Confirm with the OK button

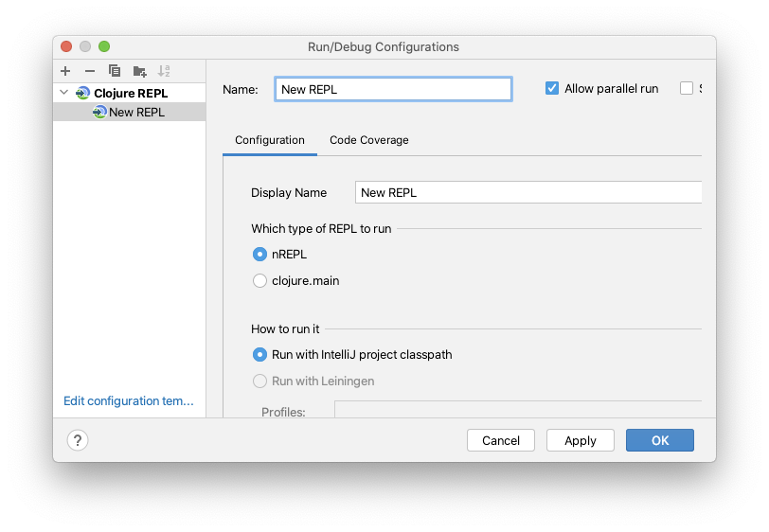point(660,440)
